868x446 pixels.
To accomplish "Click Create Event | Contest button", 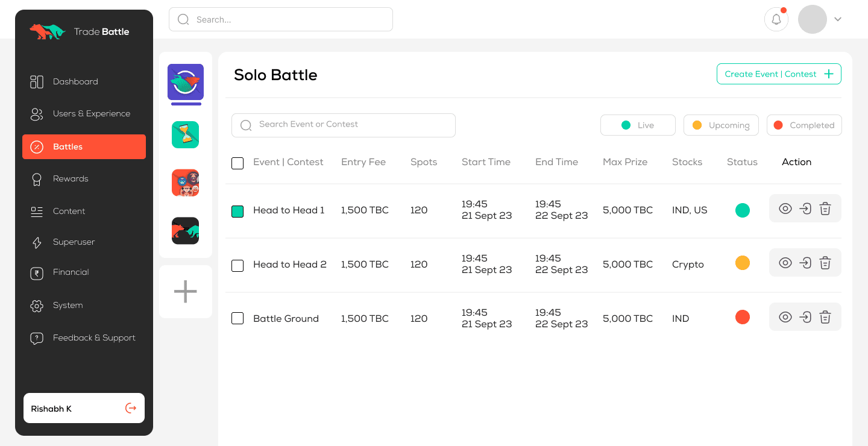I will pos(778,74).
